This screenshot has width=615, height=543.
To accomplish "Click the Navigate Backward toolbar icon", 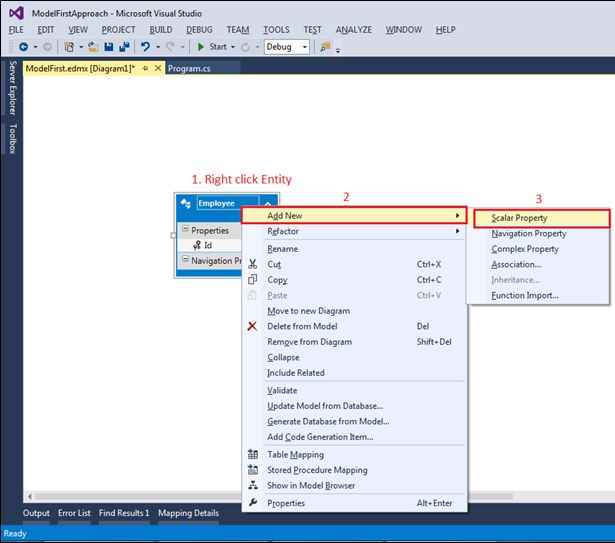I will point(24,47).
